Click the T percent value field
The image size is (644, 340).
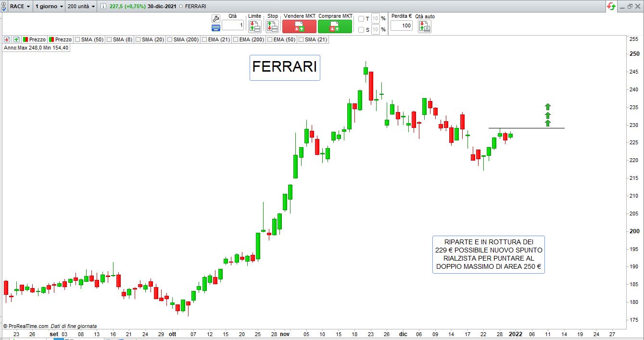(x=375, y=19)
